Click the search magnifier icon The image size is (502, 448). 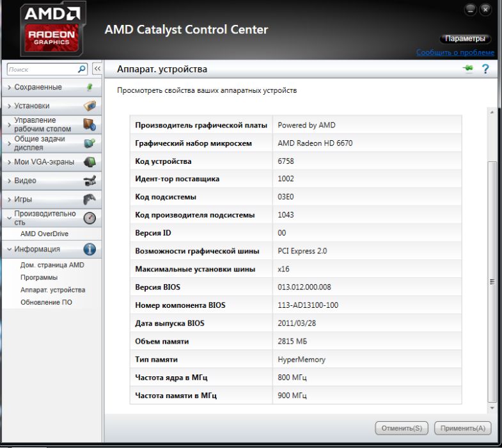click(x=82, y=69)
